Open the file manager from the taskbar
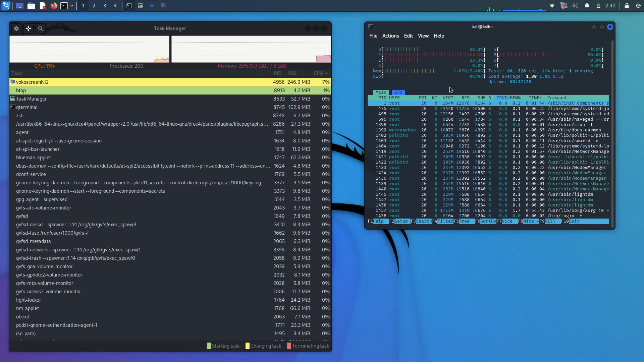Screen dimensions: 644x362 click(x=31, y=6)
